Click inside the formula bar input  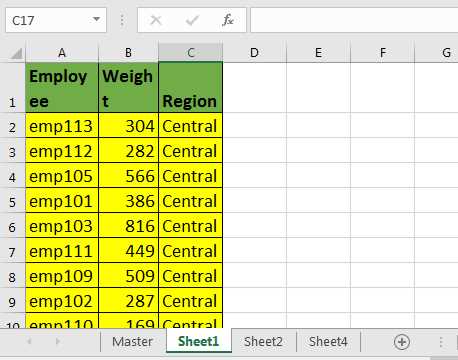click(x=354, y=20)
